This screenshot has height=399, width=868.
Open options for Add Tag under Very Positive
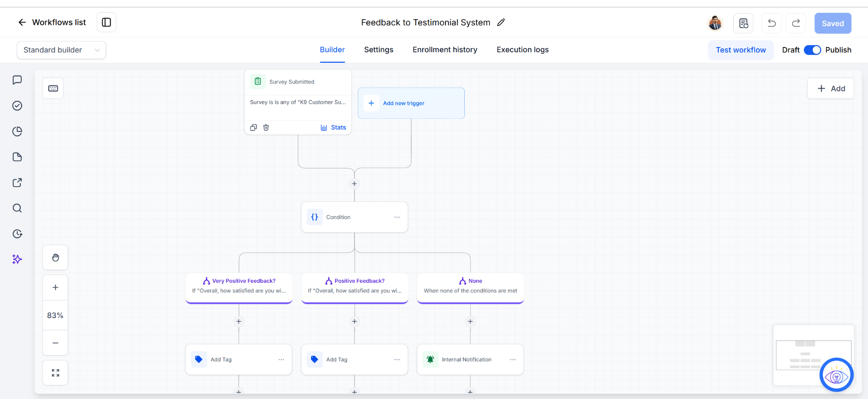point(281,360)
